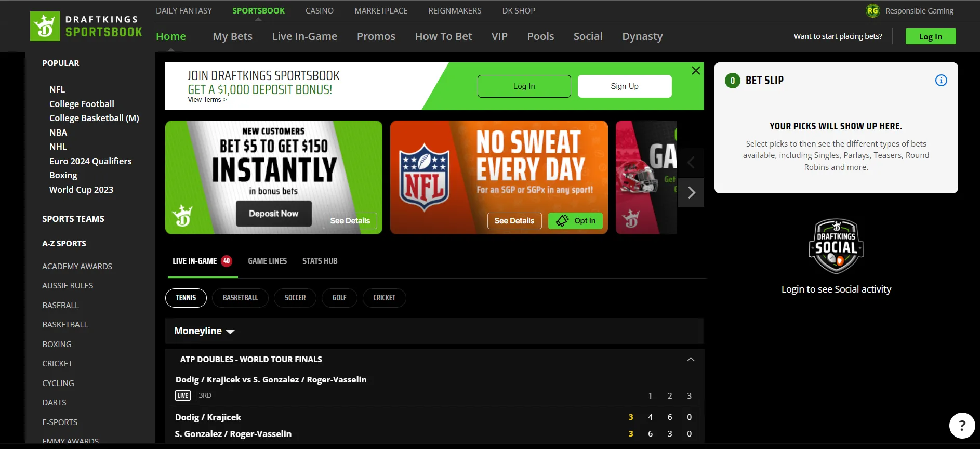Click the help question mark button
980x449 pixels.
pyautogui.click(x=962, y=426)
